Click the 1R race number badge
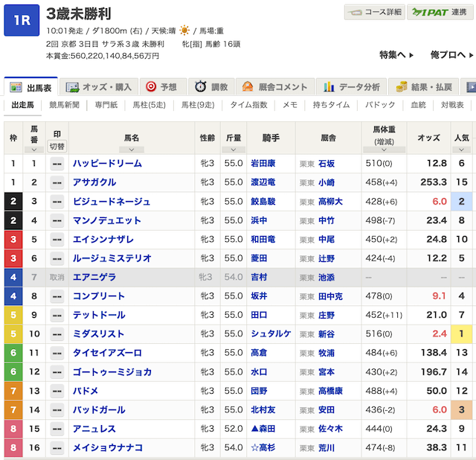 (22, 20)
